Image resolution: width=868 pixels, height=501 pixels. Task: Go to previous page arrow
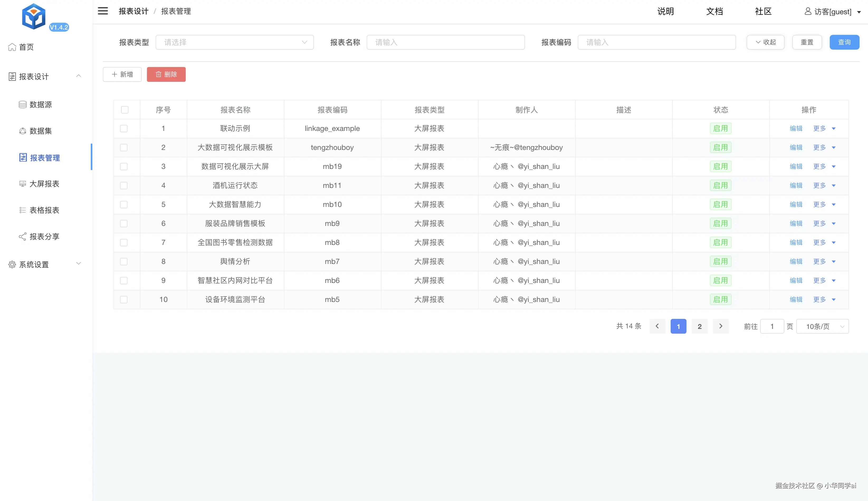point(657,326)
